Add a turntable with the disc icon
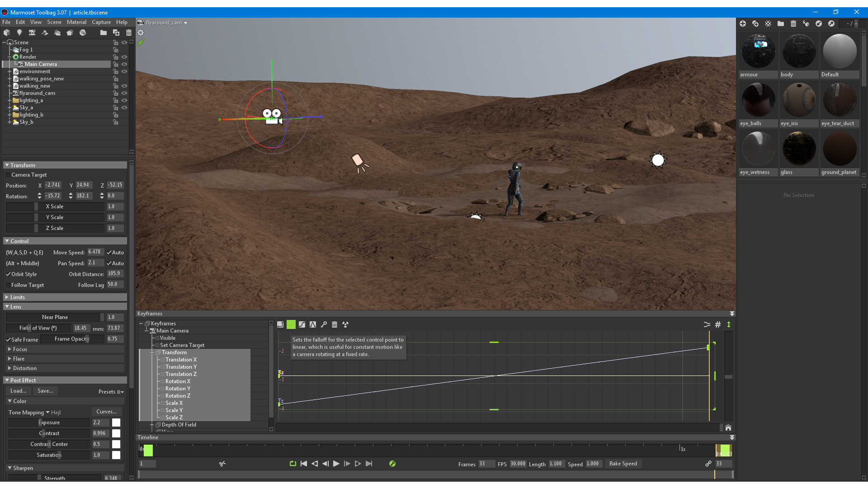Image resolution: width=868 pixels, height=488 pixels. pos(83,33)
